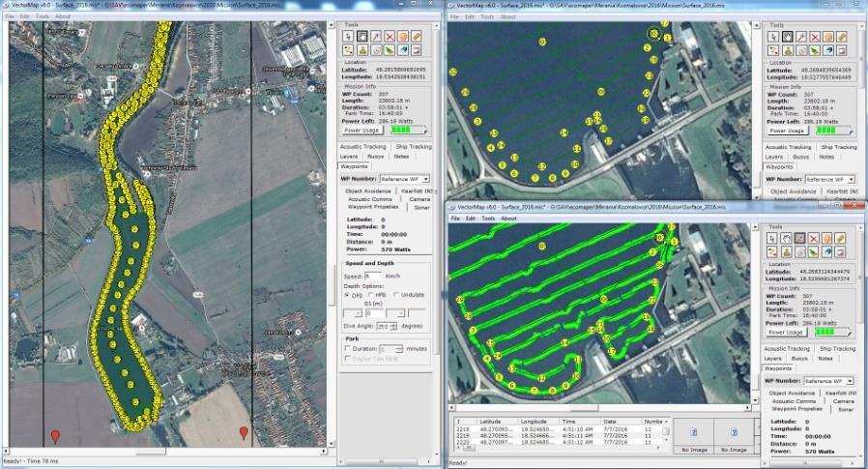Open the Camera sub-tab in bottom-right window
Screen dimensions: 868x469
tap(844, 401)
